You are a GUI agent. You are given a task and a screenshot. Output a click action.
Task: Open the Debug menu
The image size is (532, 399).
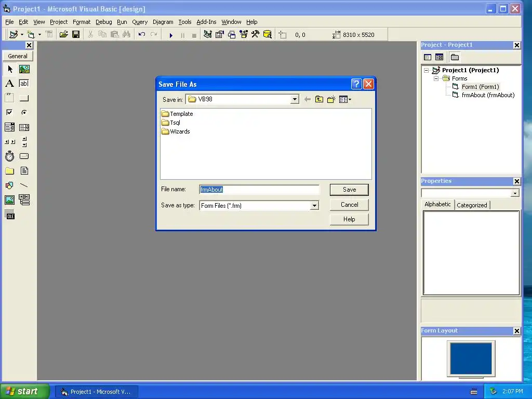pyautogui.click(x=103, y=22)
